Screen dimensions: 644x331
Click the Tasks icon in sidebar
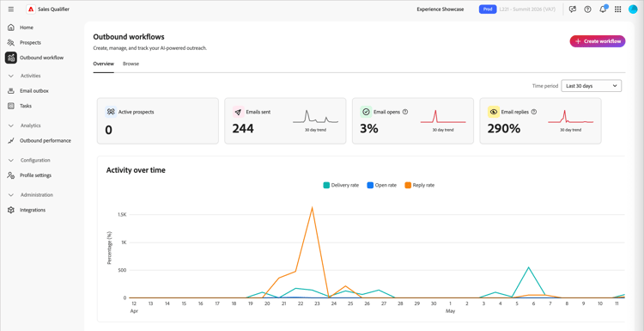coord(11,106)
